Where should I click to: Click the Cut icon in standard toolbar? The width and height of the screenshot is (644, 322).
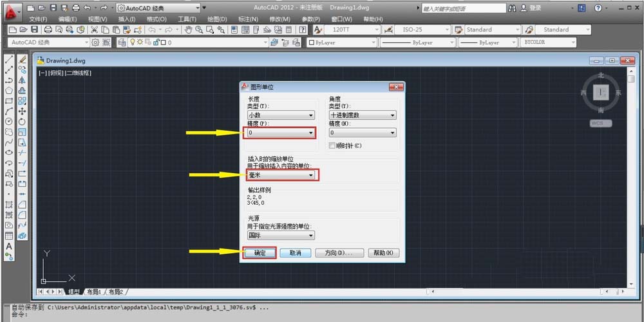[94, 30]
